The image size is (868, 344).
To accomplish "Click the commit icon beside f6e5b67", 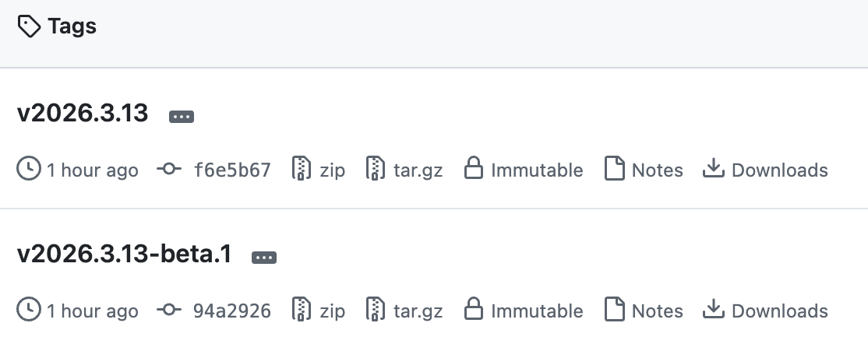I will 169,170.
